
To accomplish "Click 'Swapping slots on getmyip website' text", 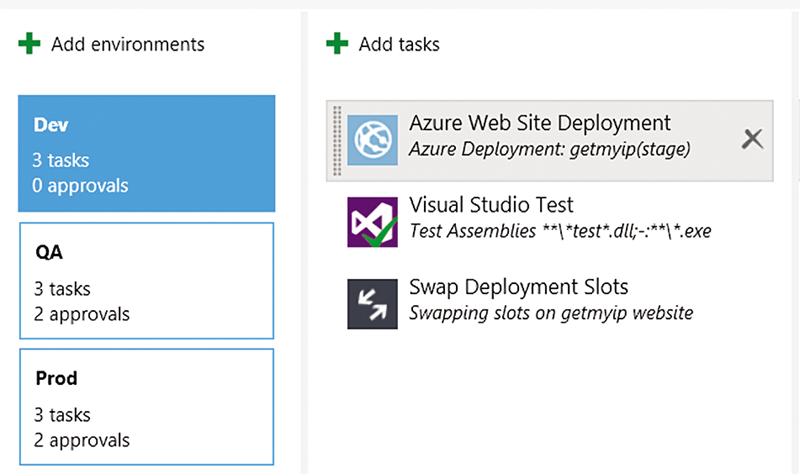I will point(551,313).
